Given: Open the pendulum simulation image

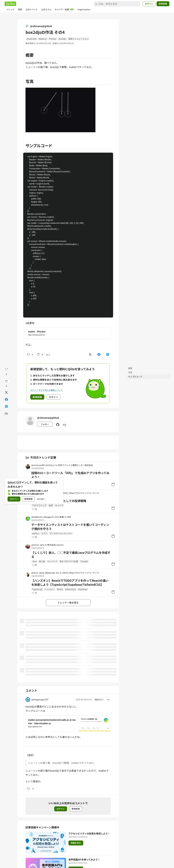Looking at the screenshot, I should [x=60, y=110].
